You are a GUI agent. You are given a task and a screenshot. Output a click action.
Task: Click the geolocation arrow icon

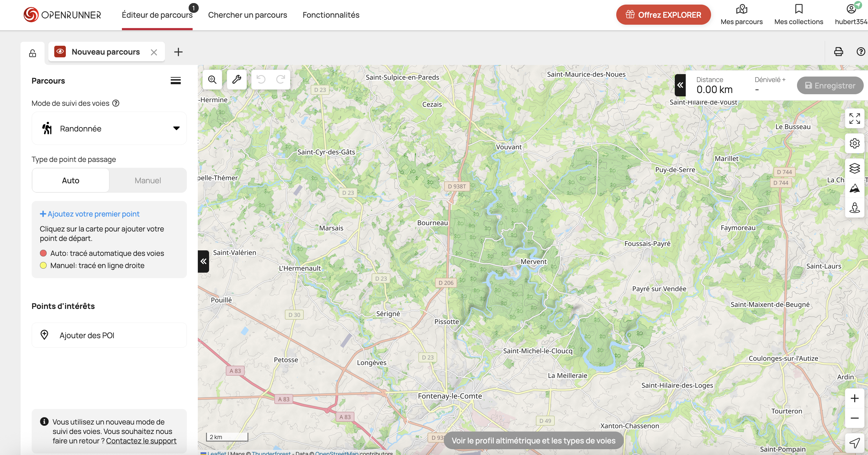(854, 442)
